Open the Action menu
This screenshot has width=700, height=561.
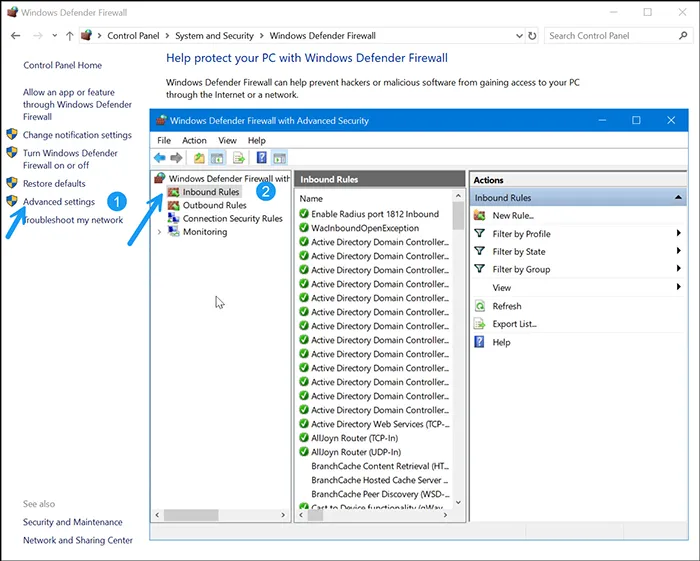tap(194, 141)
